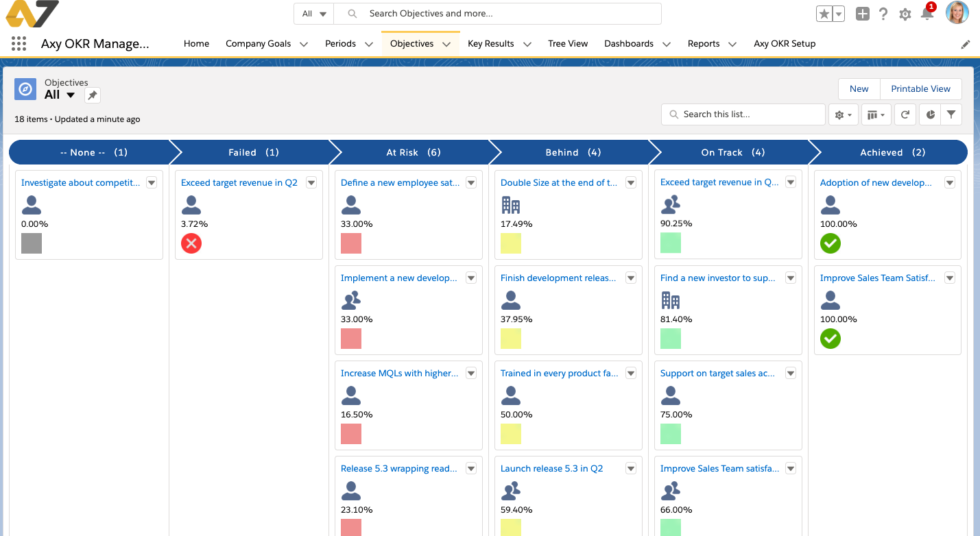This screenshot has width=980, height=536.
Task: Click person icon on Investigate about competit card
Action: [x=32, y=205]
